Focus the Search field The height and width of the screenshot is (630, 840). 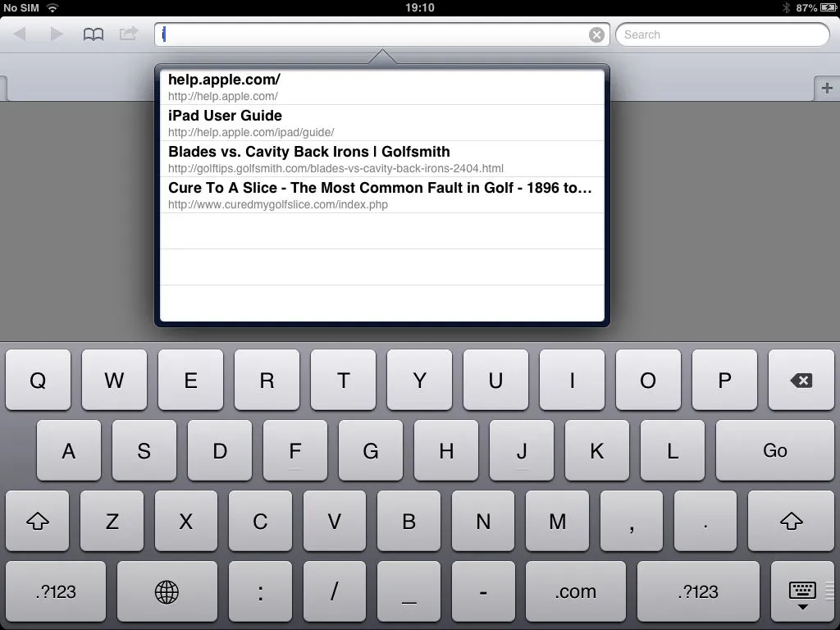[722, 34]
